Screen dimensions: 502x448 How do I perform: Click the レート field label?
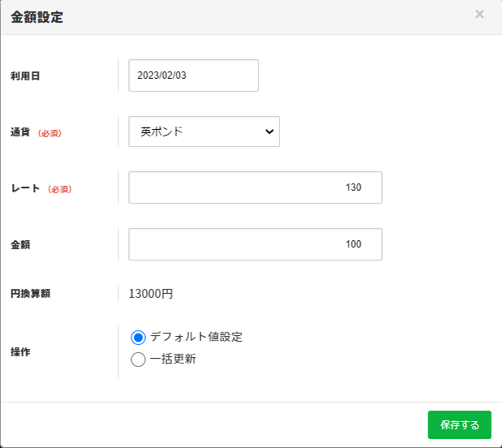25,188
